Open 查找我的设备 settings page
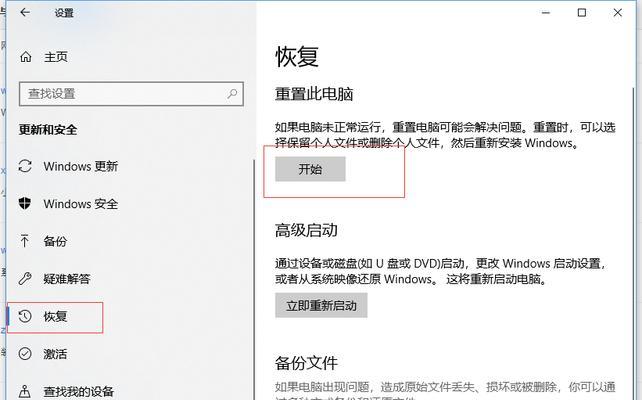Viewport: 642px width, 400px height. click(79, 391)
